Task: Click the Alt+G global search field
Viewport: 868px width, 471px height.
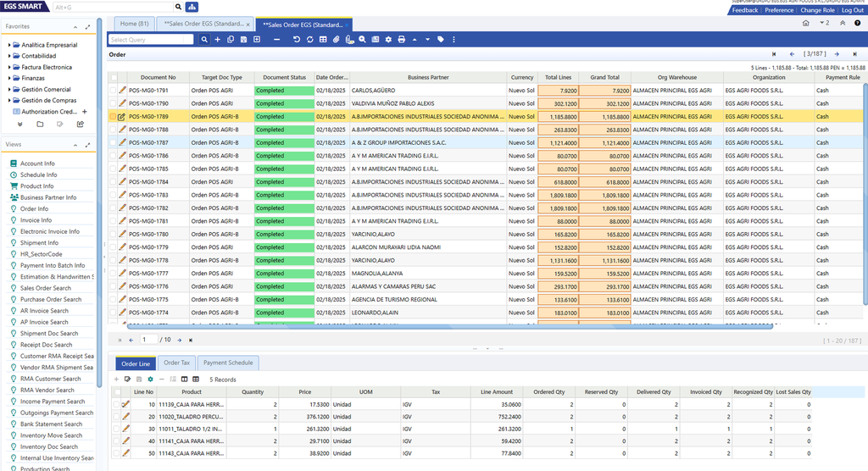Action: coord(114,7)
